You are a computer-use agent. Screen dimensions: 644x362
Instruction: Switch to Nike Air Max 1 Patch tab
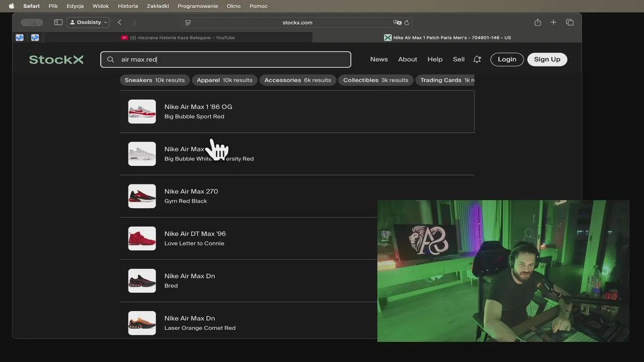click(x=447, y=37)
